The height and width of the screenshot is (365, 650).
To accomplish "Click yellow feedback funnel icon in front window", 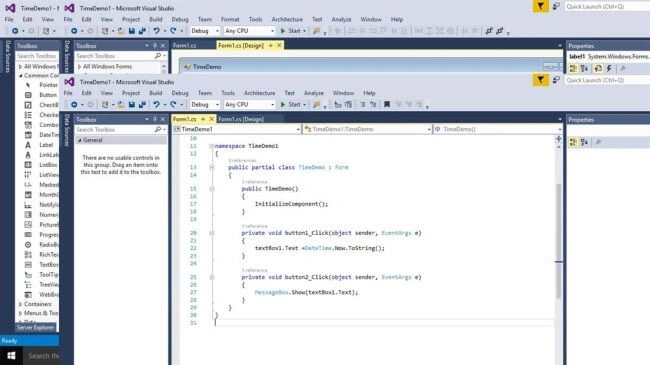I will click(x=541, y=80).
